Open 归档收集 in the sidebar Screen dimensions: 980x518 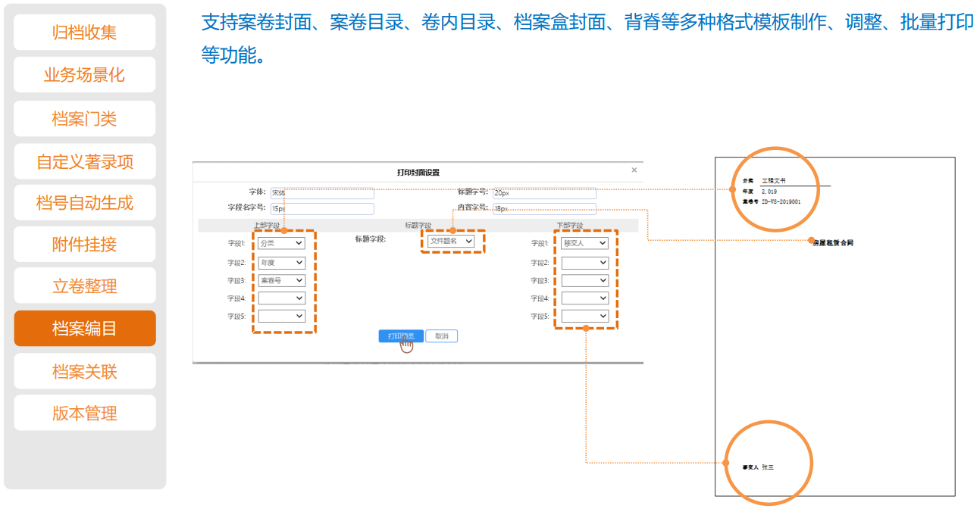85,33
